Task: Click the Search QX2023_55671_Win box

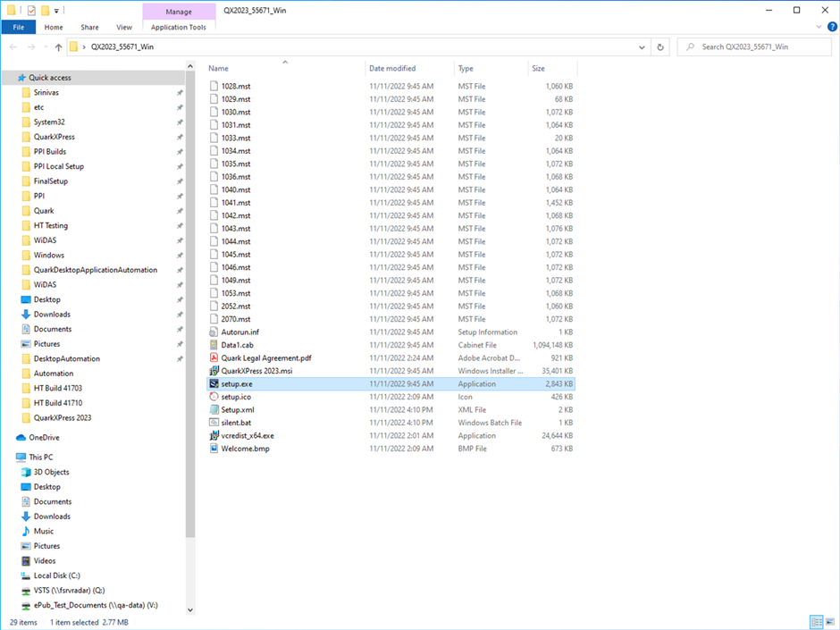Action: [x=760, y=46]
